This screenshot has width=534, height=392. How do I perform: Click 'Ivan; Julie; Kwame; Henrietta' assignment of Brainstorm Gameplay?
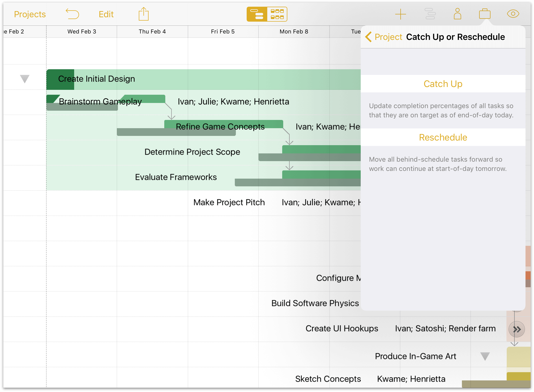point(233,101)
